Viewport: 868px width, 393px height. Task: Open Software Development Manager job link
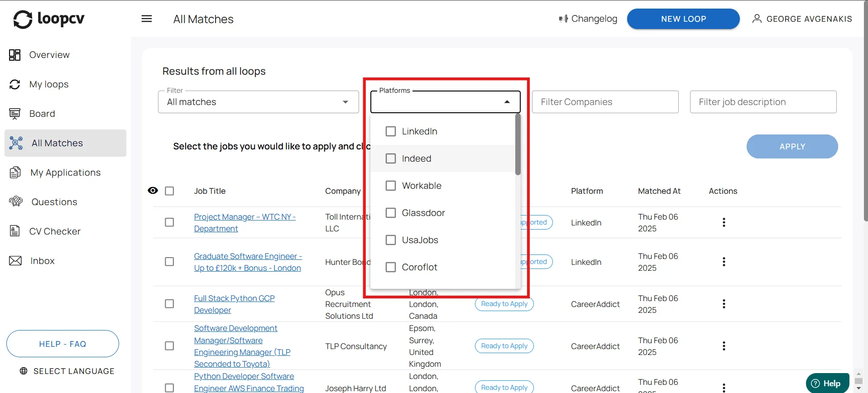click(x=242, y=346)
